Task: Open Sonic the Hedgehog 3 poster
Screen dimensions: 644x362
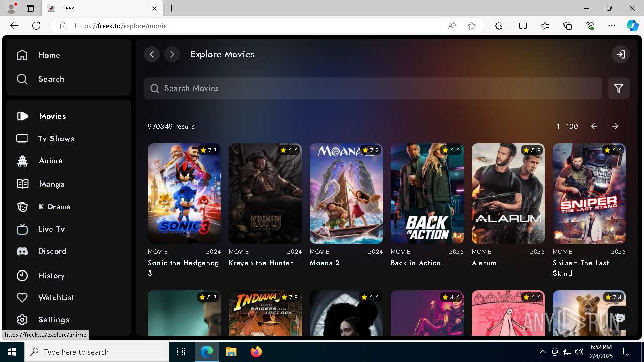Action: (184, 194)
